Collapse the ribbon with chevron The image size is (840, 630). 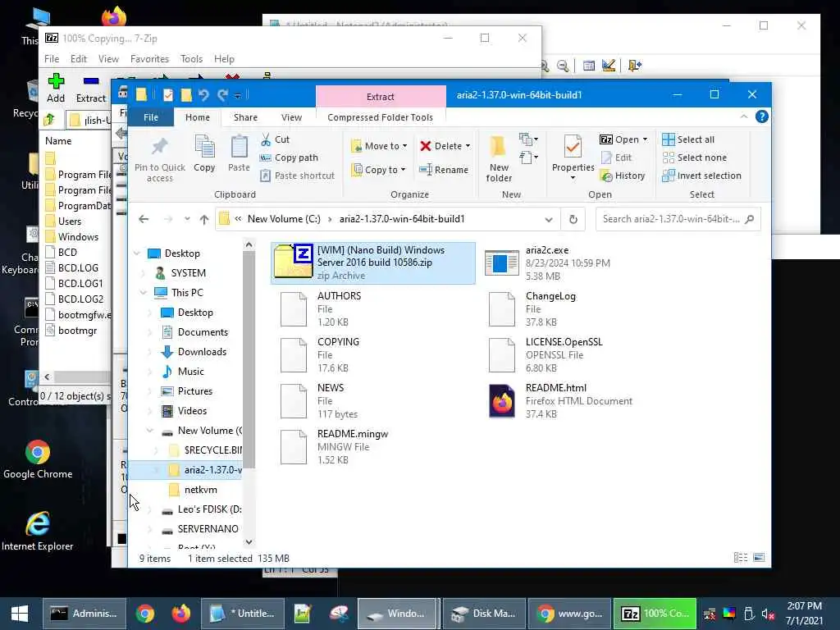[x=743, y=116]
